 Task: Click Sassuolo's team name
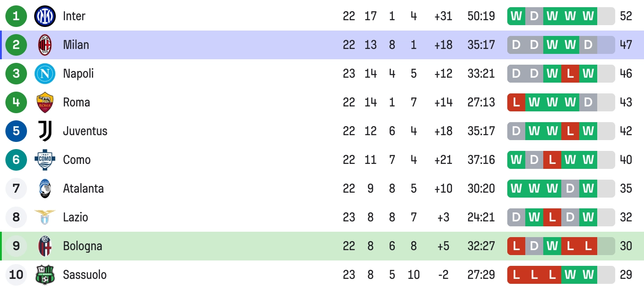coord(85,275)
